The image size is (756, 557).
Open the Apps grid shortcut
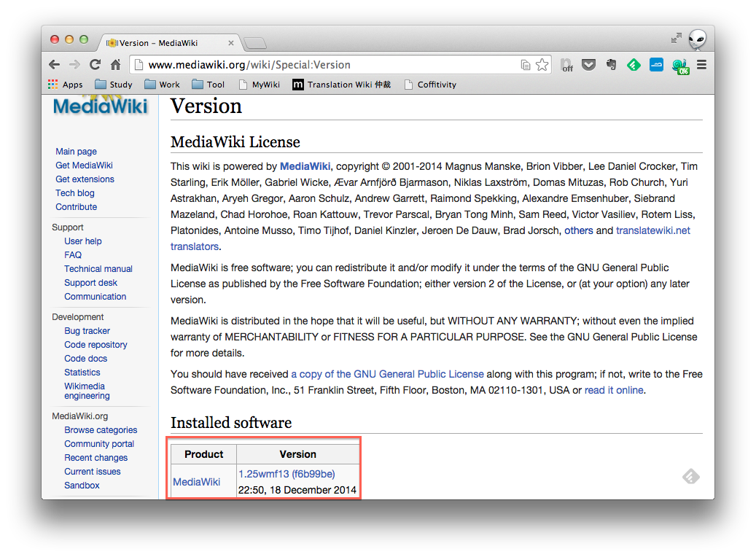(65, 85)
